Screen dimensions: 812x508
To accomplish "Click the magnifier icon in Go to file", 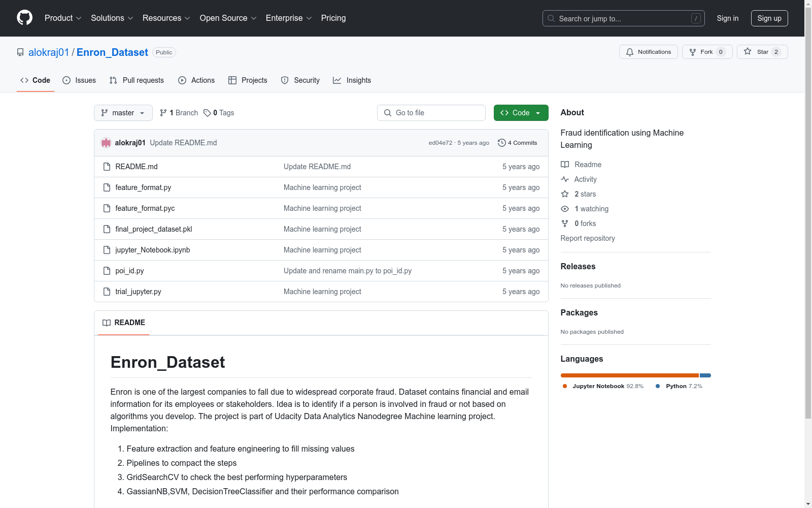I will pyautogui.click(x=388, y=113).
